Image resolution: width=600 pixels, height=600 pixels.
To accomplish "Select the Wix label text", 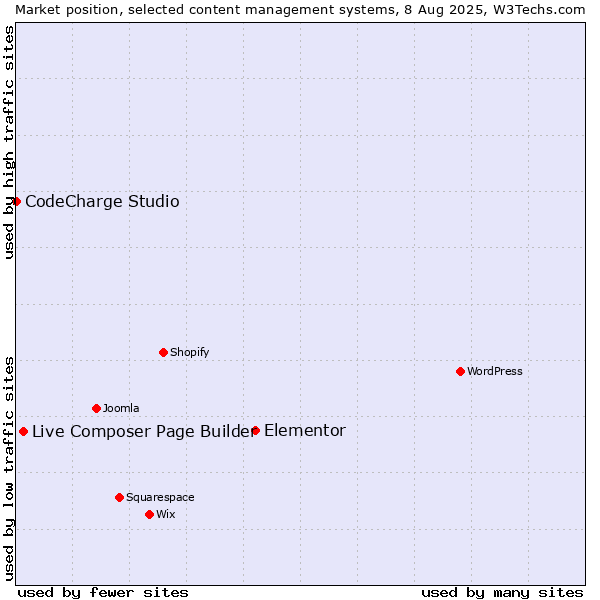I will pyautogui.click(x=166, y=514).
